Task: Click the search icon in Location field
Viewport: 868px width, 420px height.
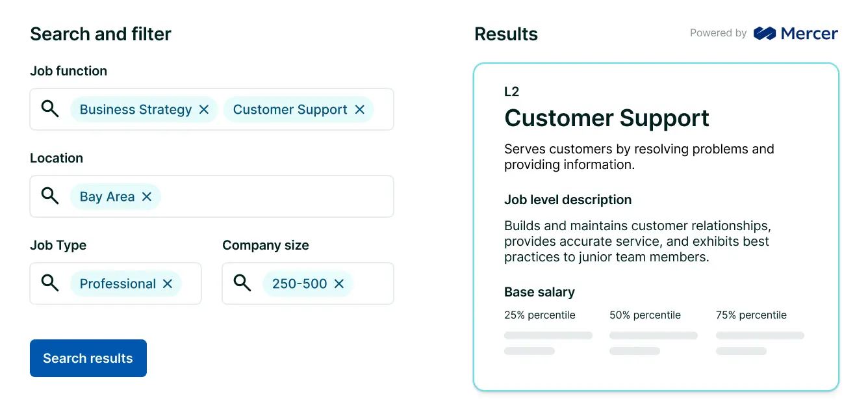Action: [50, 196]
